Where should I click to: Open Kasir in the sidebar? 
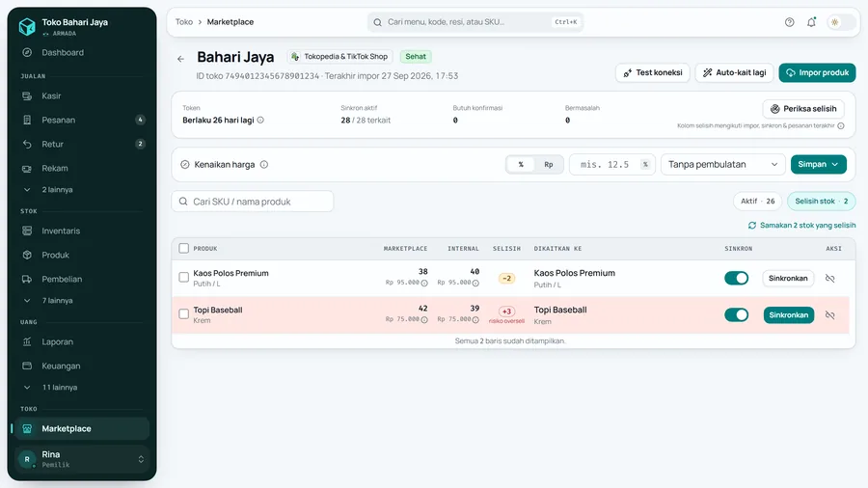82,95
